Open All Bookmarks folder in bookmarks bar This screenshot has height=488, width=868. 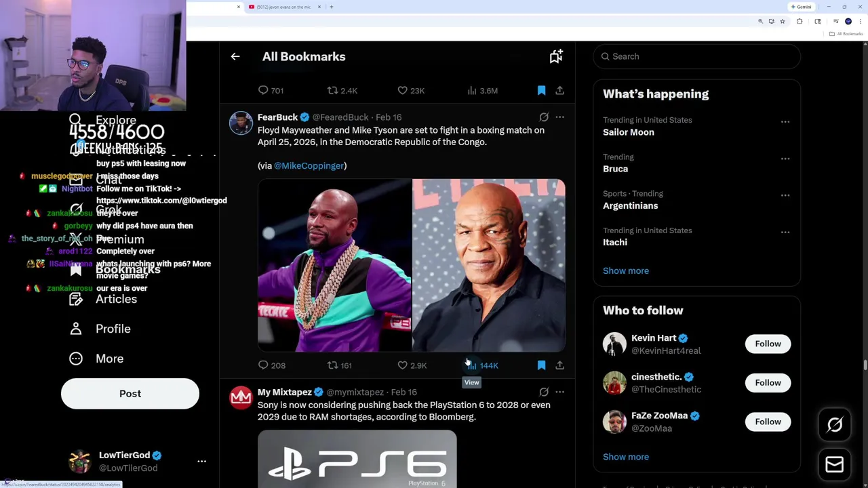click(x=847, y=34)
